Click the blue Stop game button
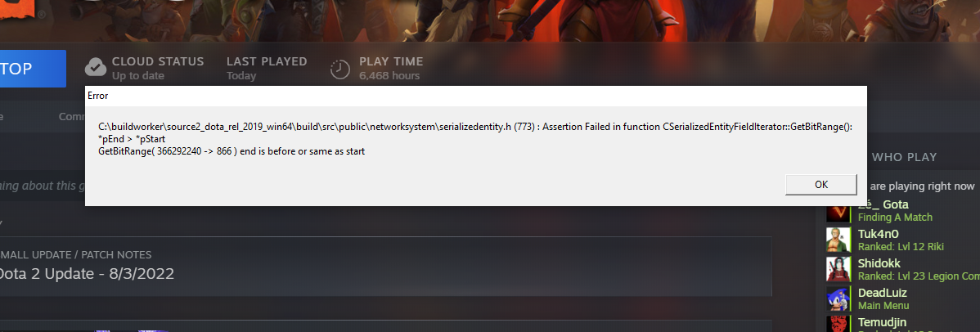 [33, 69]
